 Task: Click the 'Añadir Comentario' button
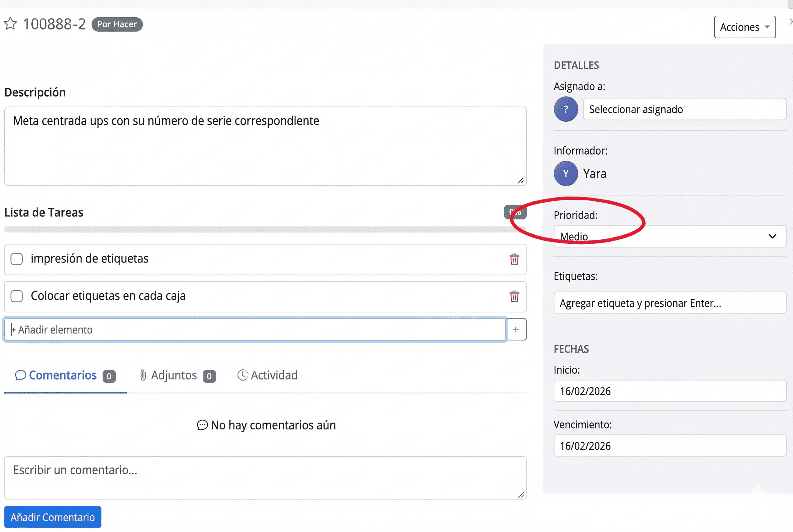pyautogui.click(x=53, y=517)
